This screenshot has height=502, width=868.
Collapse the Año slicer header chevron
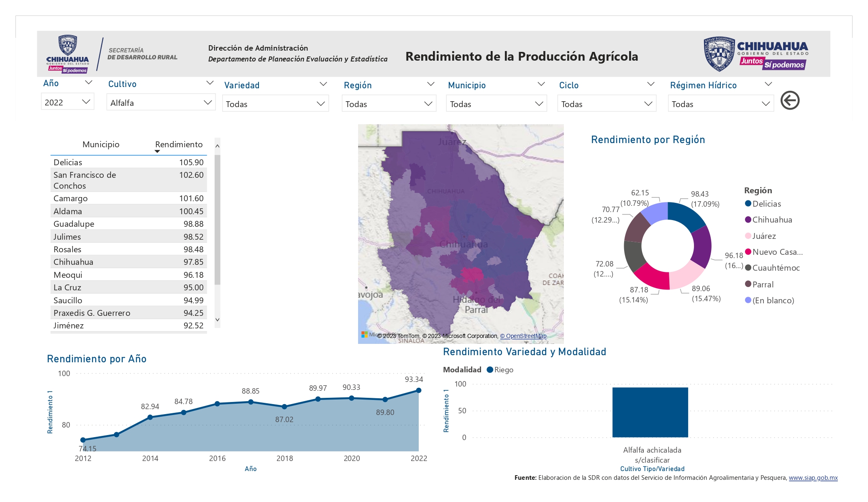click(x=88, y=83)
